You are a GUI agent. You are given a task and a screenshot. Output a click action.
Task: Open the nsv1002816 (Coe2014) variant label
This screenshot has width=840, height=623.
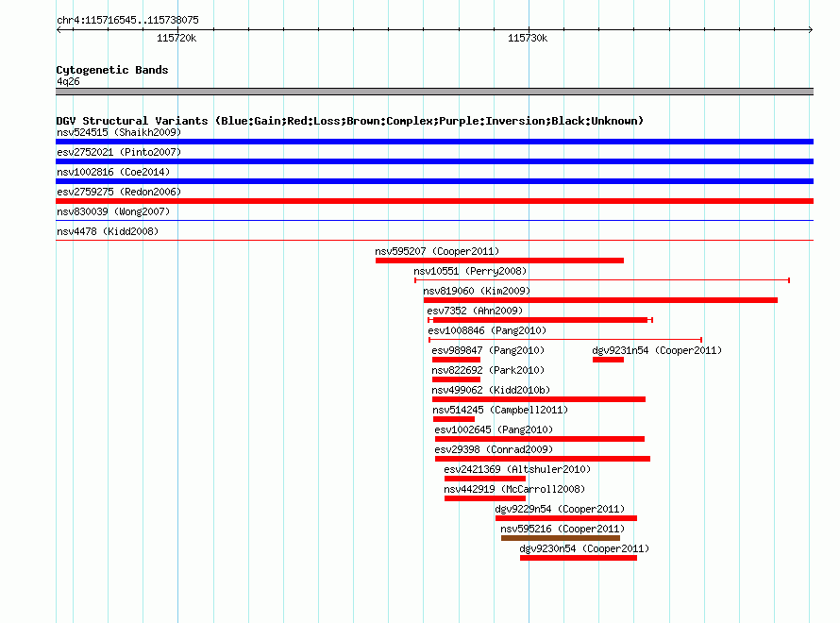point(113,172)
